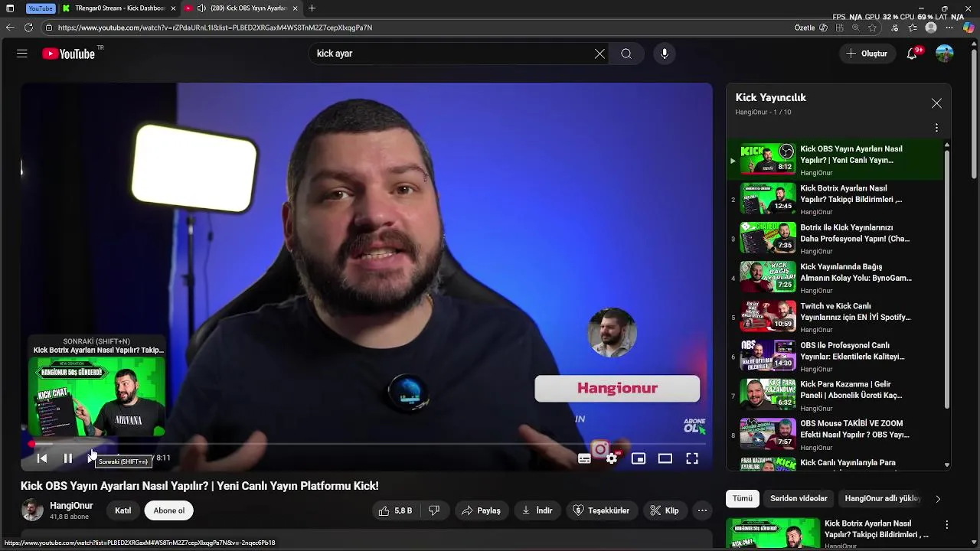The height and width of the screenshot is (551, 980).
Task: Close the Kick OBS Yayın Ayarları tab
Action: click(295, 8)
